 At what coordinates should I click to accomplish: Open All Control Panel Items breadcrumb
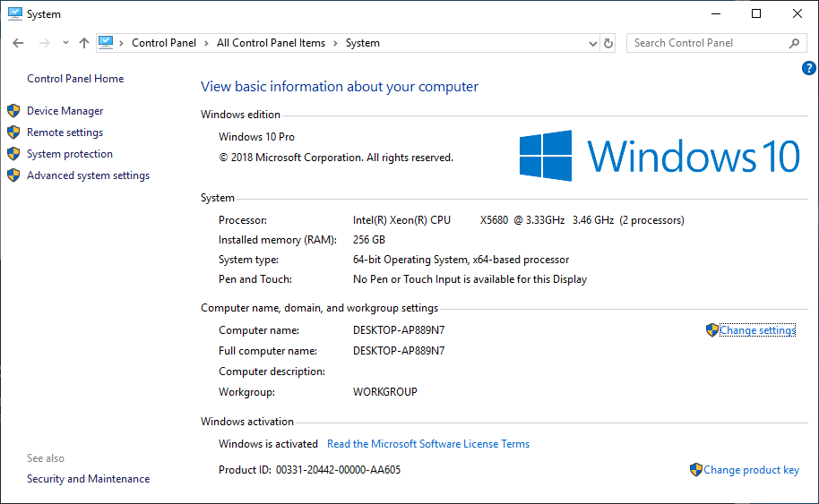point(271,43)
